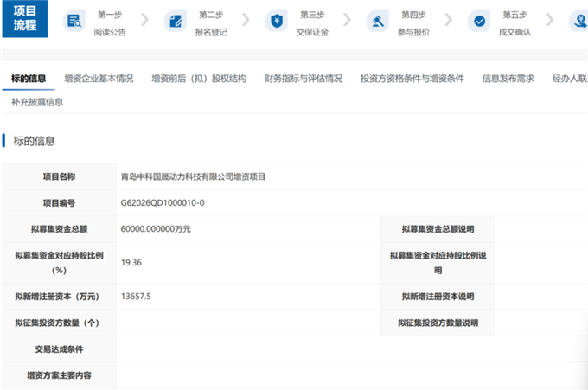Click the 拟新增注册资本（万元） label
Viewport: 588px width, 390px height.
click(x=57, y=297)
